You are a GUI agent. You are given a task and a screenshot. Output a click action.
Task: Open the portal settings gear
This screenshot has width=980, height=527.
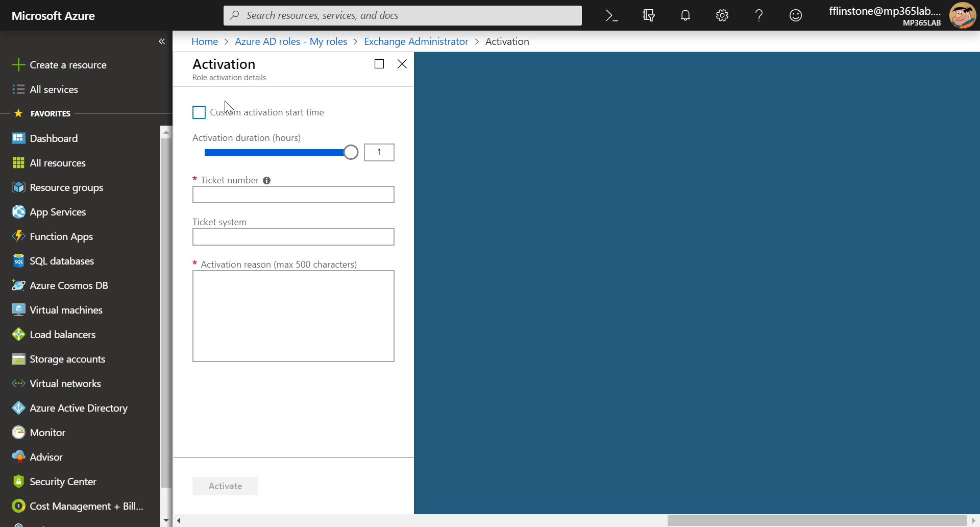[722, 15]
